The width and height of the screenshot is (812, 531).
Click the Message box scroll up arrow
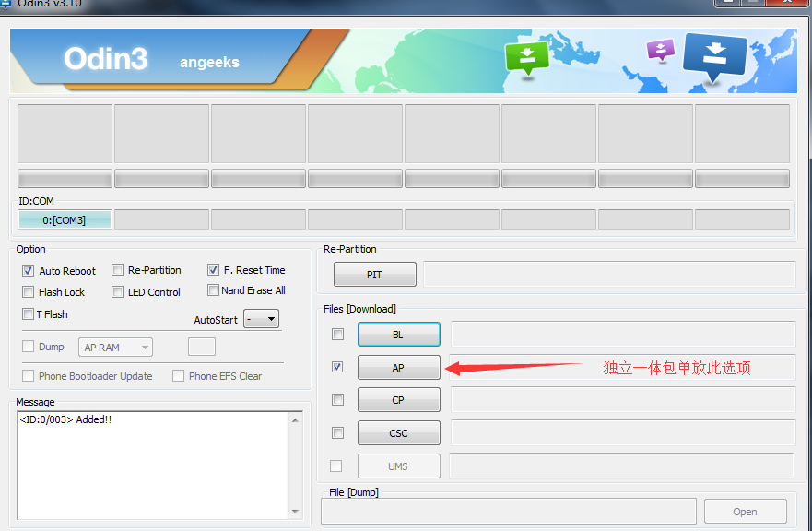coord(295,420)
